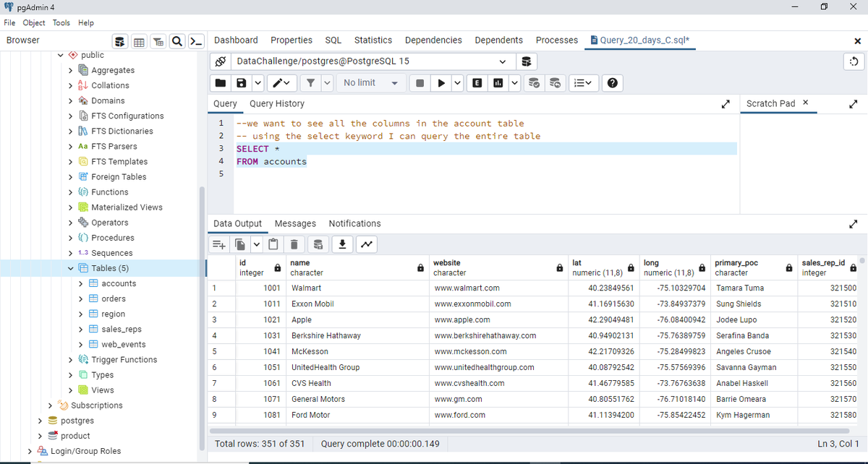Click the Explain (E) toolbar icon
This screenshot has height=464, width=868.
(x=478, y=83)
